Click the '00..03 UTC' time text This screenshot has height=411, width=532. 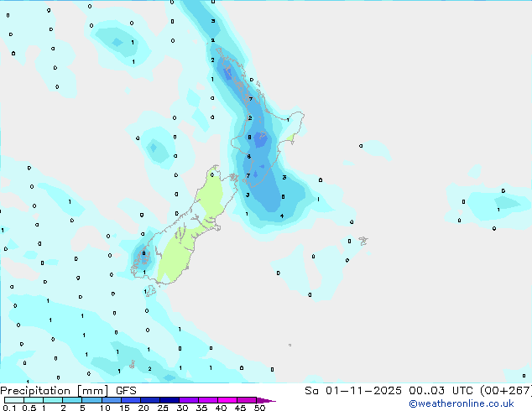441,391
